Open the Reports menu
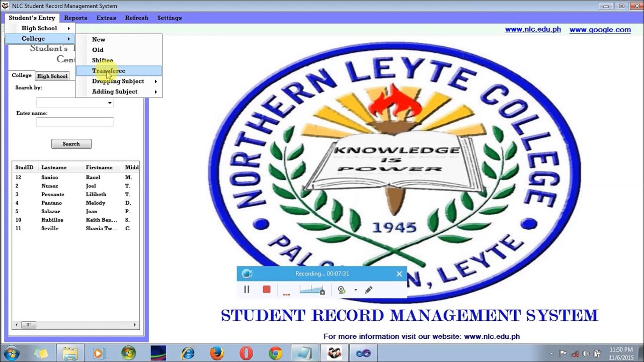 (75, 18)
